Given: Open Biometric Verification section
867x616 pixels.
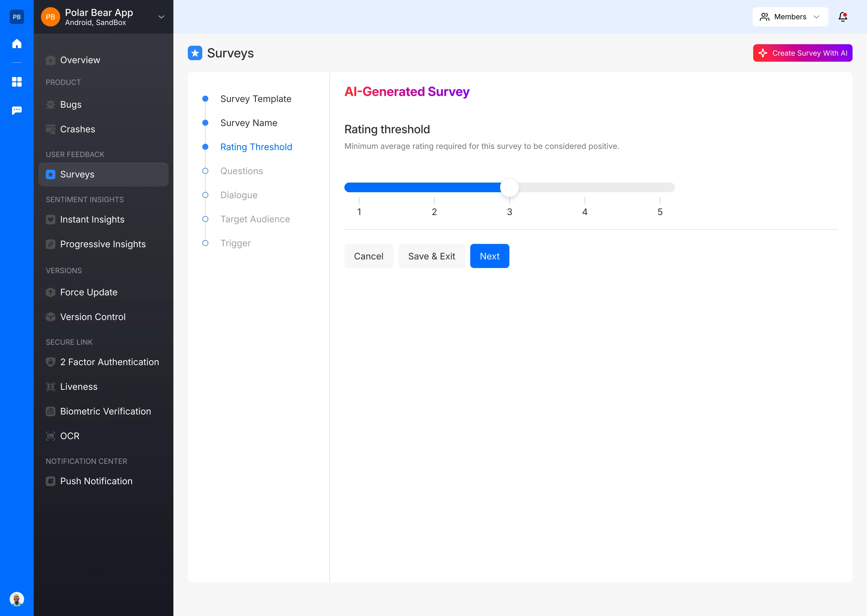Looking at the screenshot, I should click(105, 411).
